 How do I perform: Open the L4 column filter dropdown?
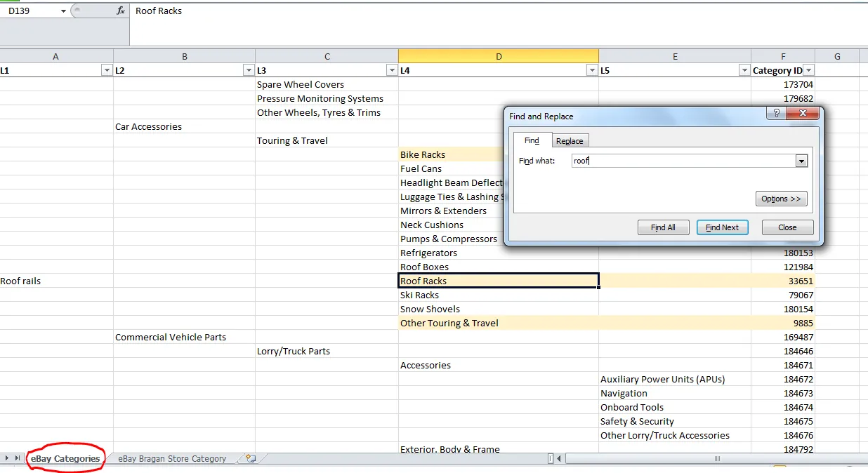(592, 70)
